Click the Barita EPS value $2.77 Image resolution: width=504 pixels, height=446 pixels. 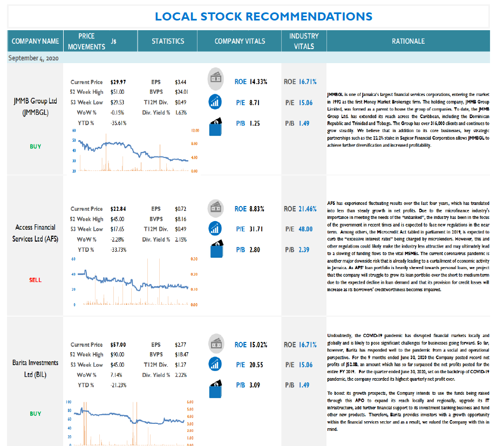(180, 345)
